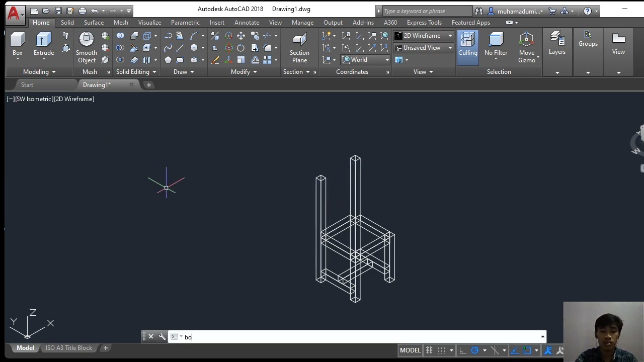Open file with the folder icon
644x362 pixels.
(46, 11)
